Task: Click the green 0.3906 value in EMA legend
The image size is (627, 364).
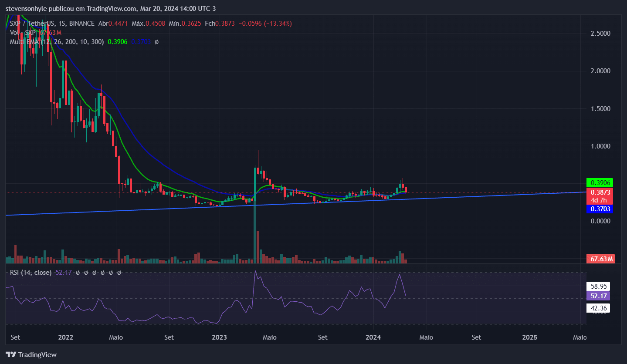Action: point(117,42)
